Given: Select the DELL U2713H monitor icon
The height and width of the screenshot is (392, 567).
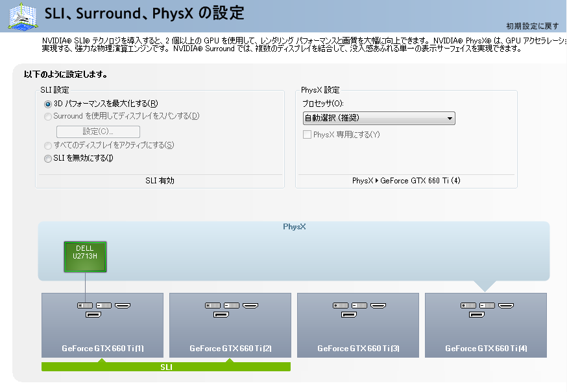Looking at the screenshot, I should tap(86, 257).
